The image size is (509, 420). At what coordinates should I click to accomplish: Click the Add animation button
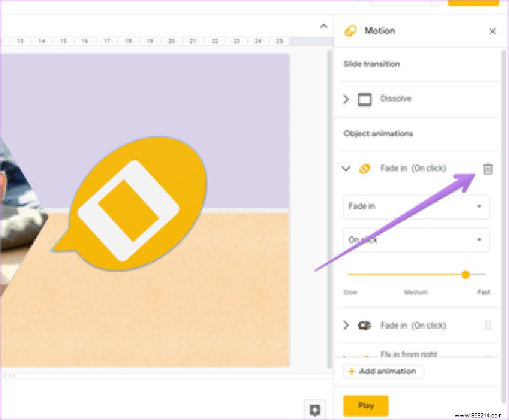pos(383,371)
